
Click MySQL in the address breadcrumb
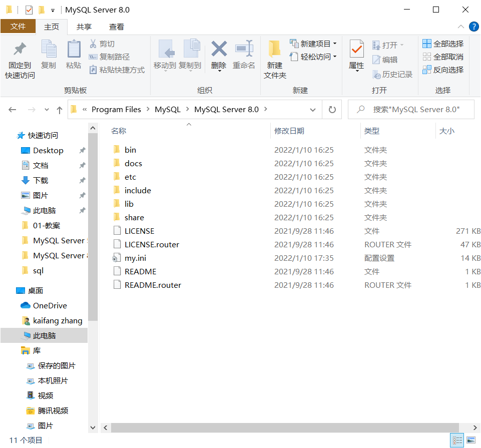pos(168,110)
